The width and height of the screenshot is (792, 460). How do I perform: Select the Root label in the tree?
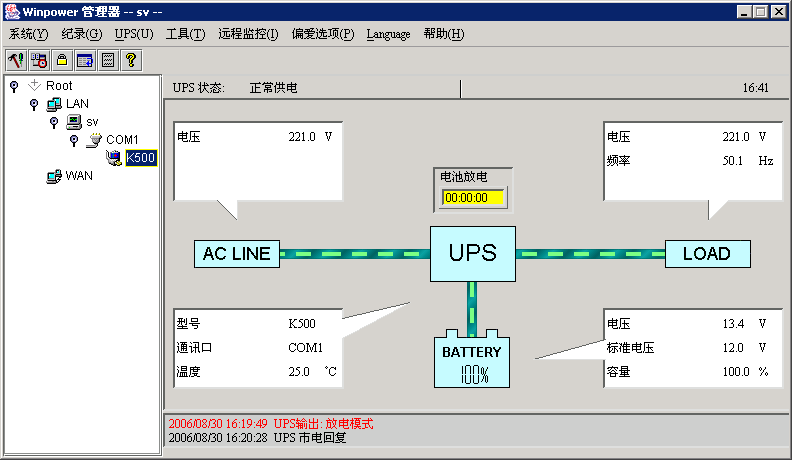[59, 85]
